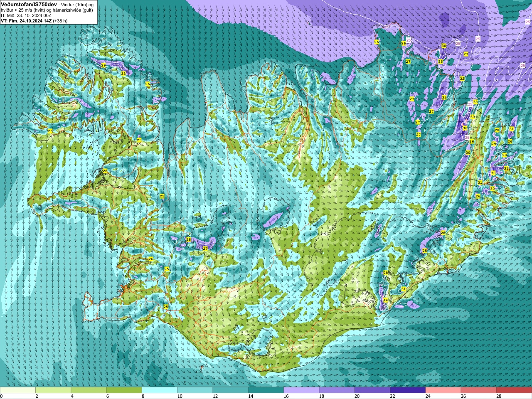
Task: Click the yellow 35 gust label
Action: tap(441, 62)
